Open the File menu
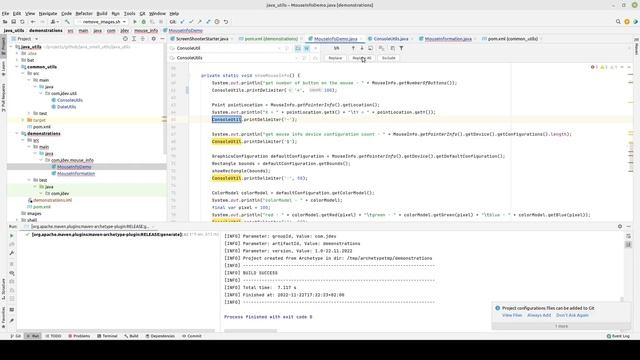 pyautogui.click(x=5, y=13)
